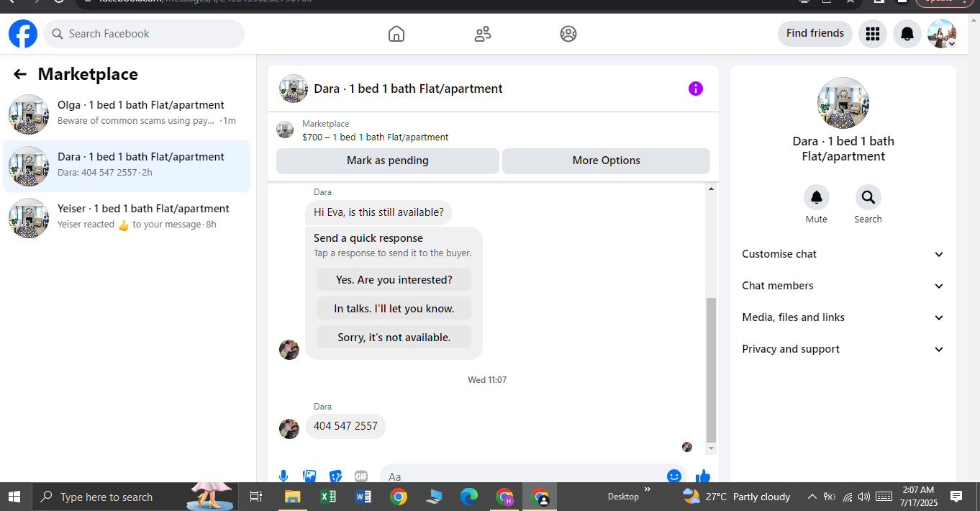Screen dimensions: 980x511
Task: Choose a sticker icon in composer
Action: pyautogui.click(x=335, y=476)
